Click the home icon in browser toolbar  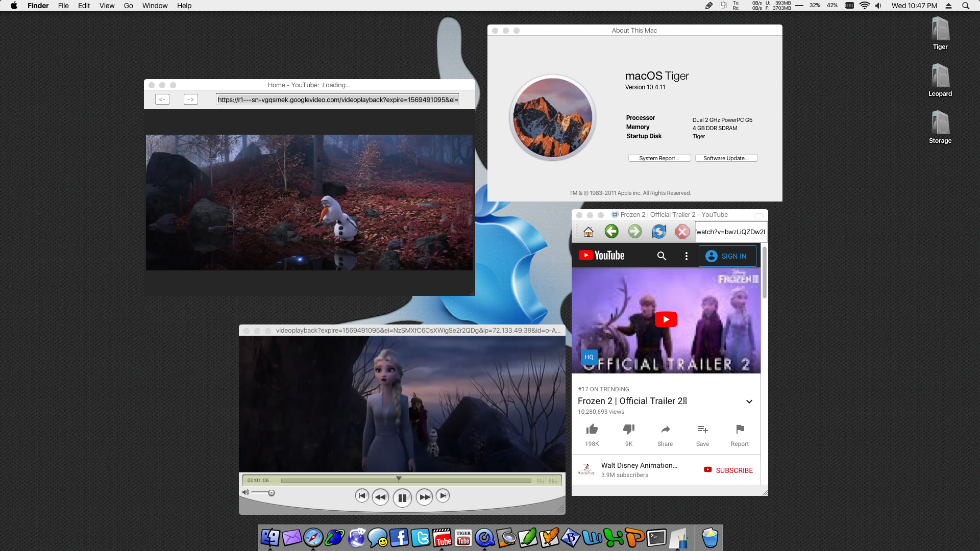tap(589, 232)
